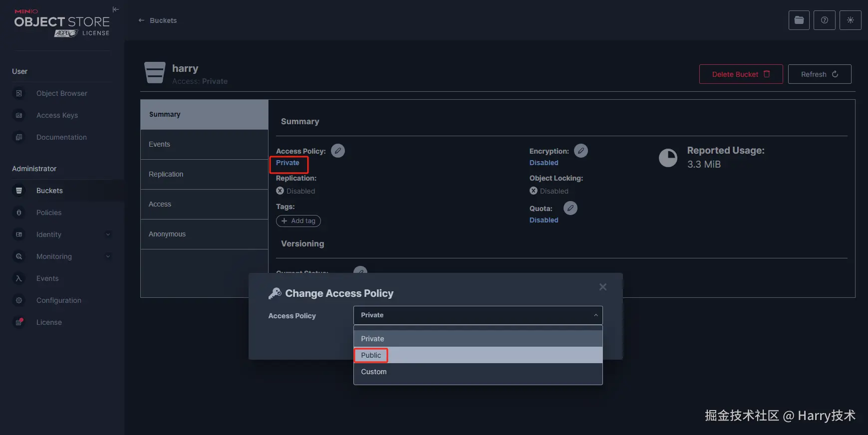Edit Encryption pencil icon
Viewport: 868px width, 435px height.
tap(581, 151)
